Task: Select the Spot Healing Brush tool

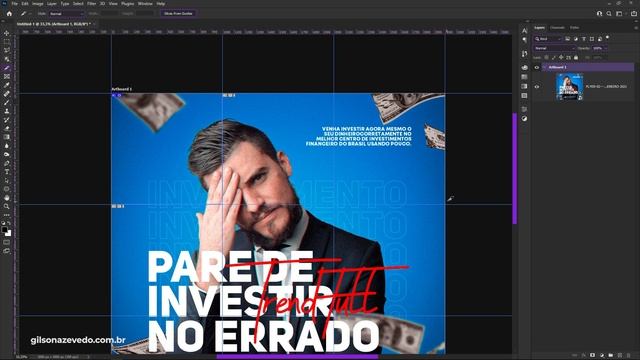Action: pyautogui.click(x=7, y=94)
